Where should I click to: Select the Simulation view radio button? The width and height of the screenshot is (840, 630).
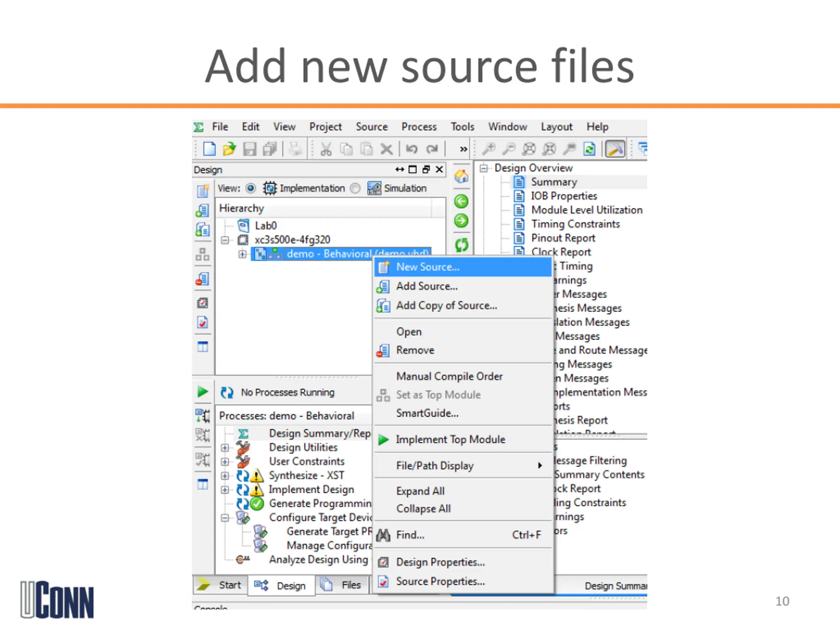[x=355, y=188]
